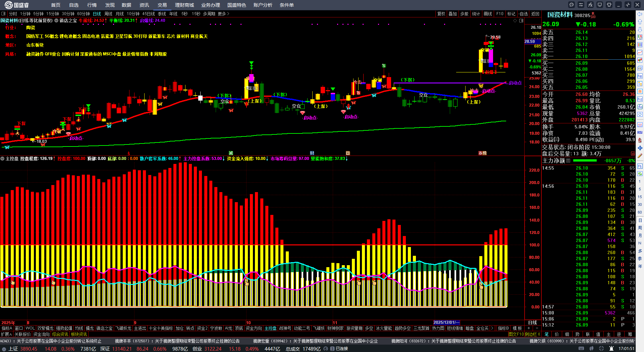Viewport: 644px width, 352px height.
Task: Open the 交易 menu
Action: [162, 5]
